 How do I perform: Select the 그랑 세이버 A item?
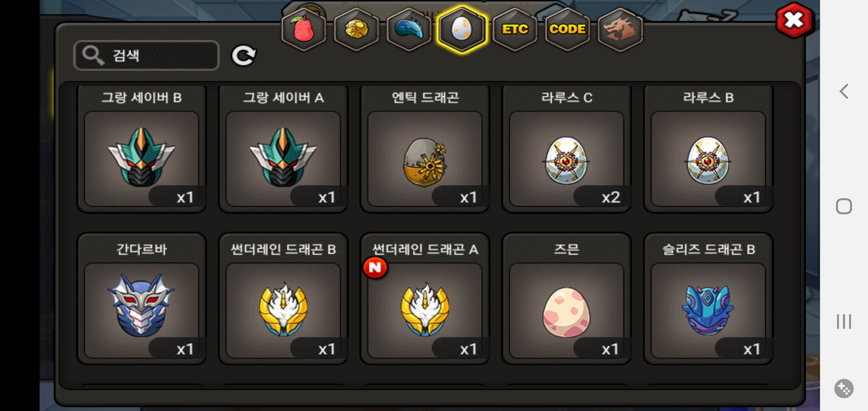click(283, 148)
